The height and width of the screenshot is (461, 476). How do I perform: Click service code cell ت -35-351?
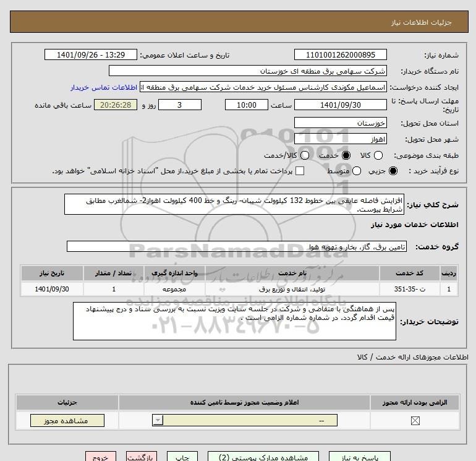(x=409, y=289)
